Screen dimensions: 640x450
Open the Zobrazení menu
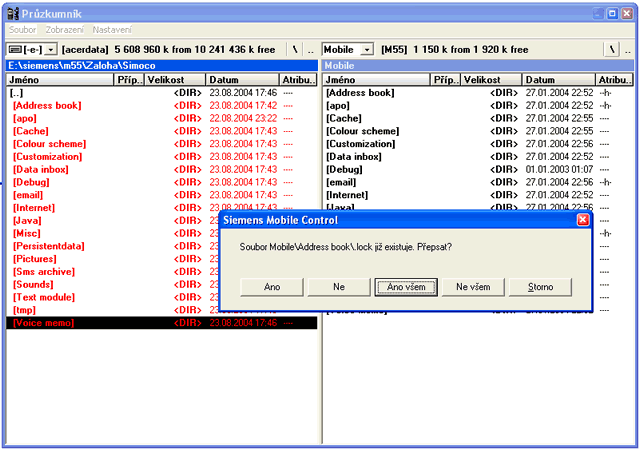click(64, 29)
